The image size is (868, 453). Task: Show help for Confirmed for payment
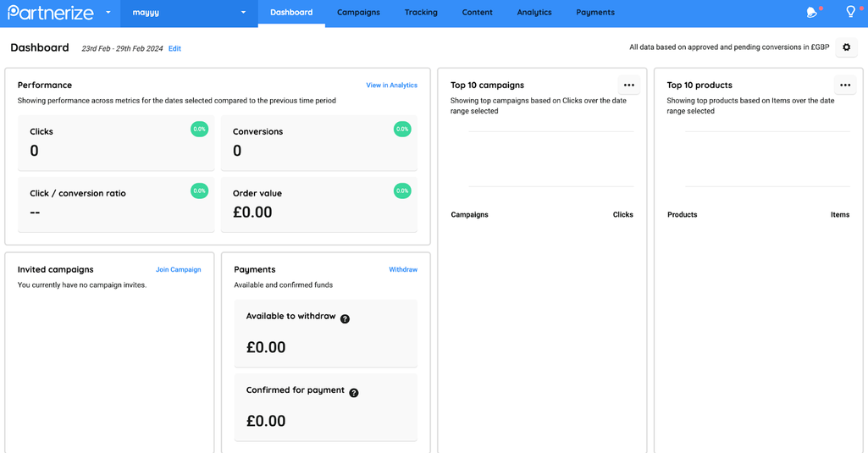coord(354,393)
